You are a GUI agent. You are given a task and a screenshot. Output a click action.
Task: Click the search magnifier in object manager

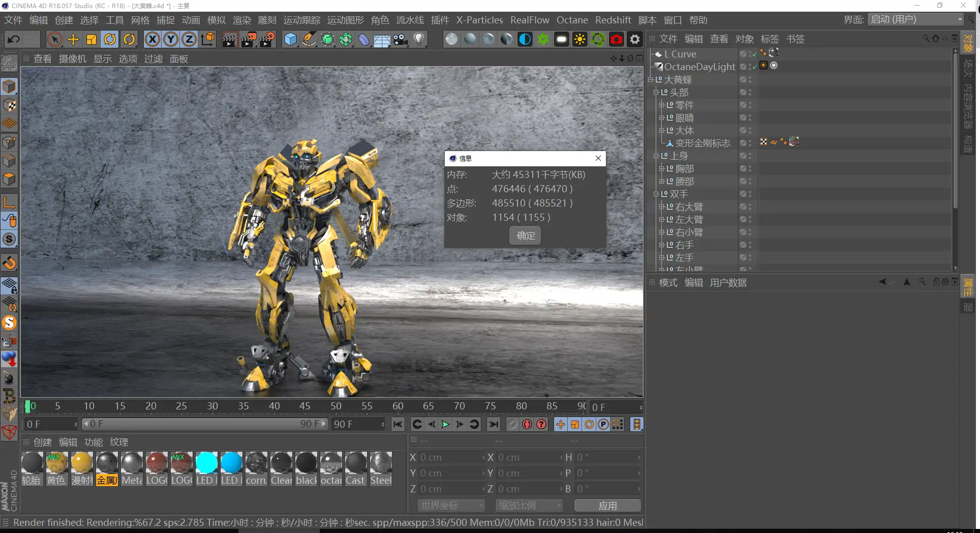click(926, 39)
